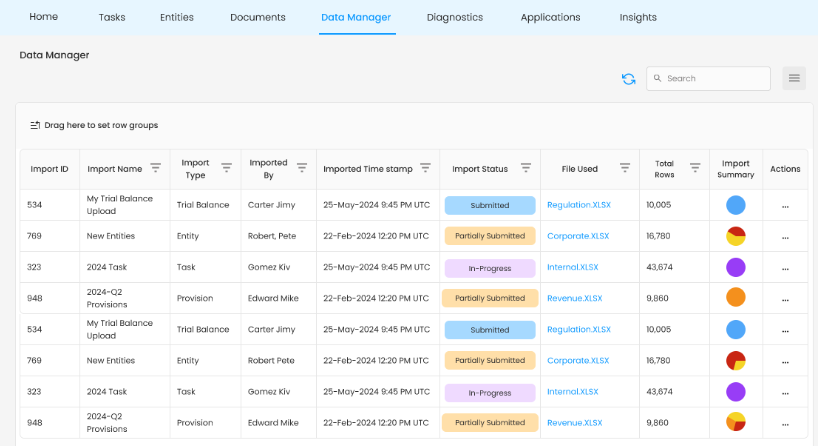Open the Entities tab

pos(177,17)
